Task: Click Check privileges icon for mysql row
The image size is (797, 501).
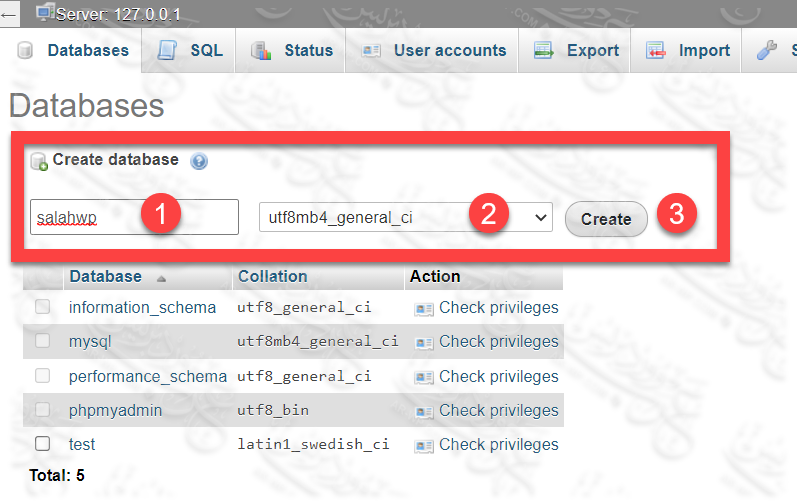Action: click(x=424, y=342)
